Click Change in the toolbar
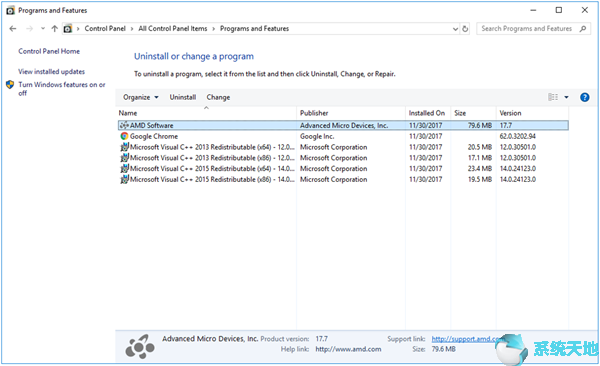The width and height of the screenshot is (600, 366). (x=218, y=97)
